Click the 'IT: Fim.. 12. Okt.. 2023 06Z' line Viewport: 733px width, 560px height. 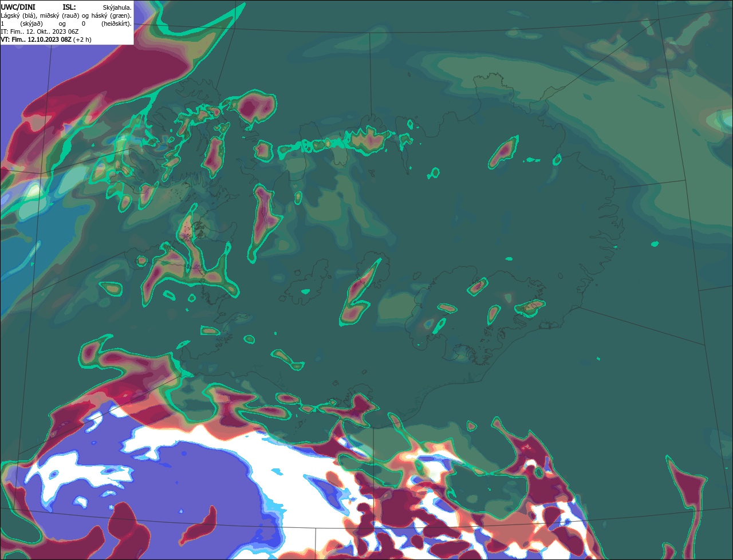[40, 31]
